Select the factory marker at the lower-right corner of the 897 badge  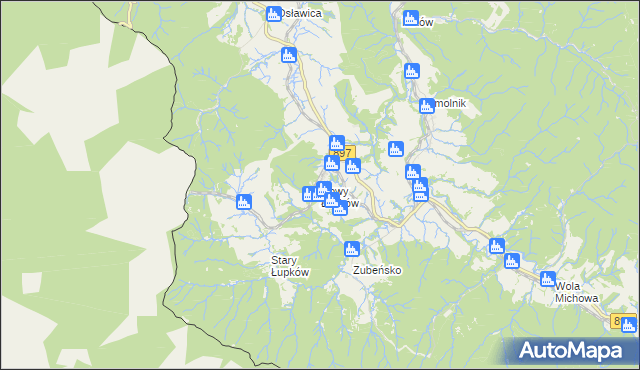(353, 166)
